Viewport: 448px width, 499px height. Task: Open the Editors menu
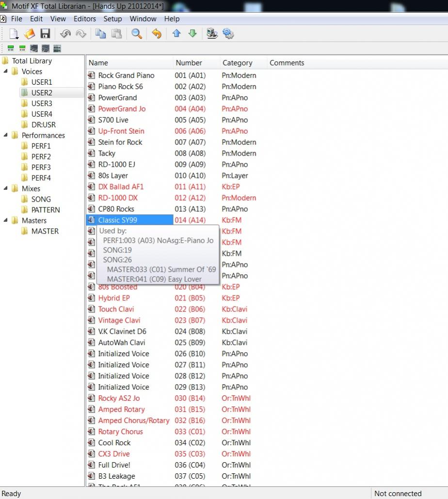click(85, 19)
